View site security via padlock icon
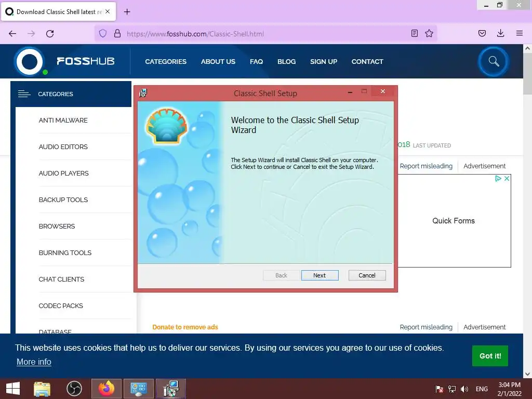Viewport: 532px width, 399px height. coord(117,34)
